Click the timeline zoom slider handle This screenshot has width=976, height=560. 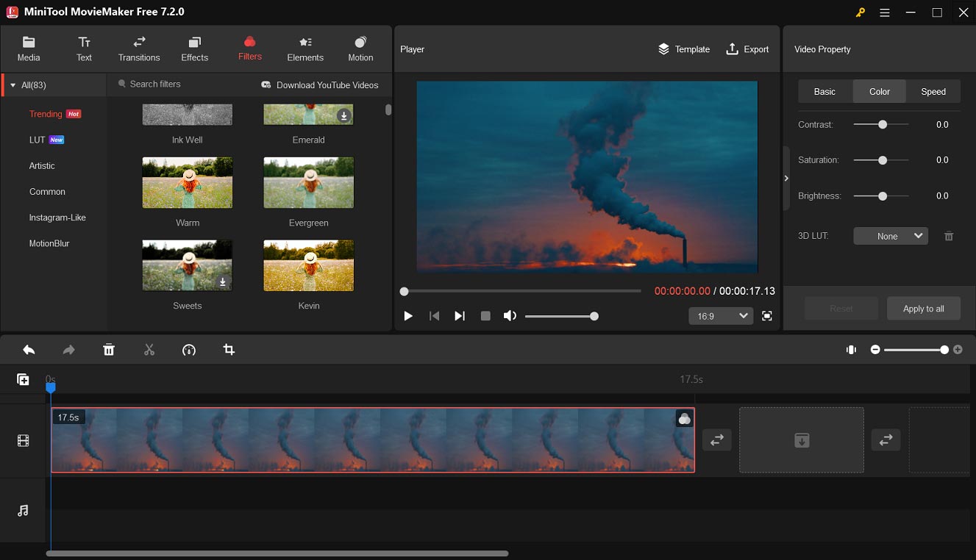[944, 350]
